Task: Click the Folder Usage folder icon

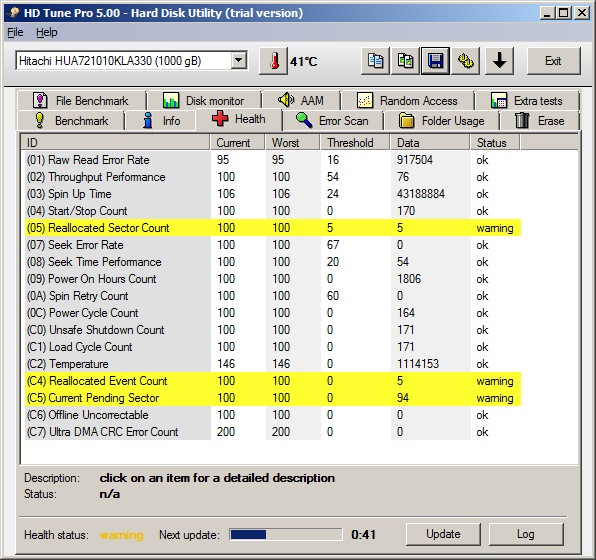Action: 406,121
